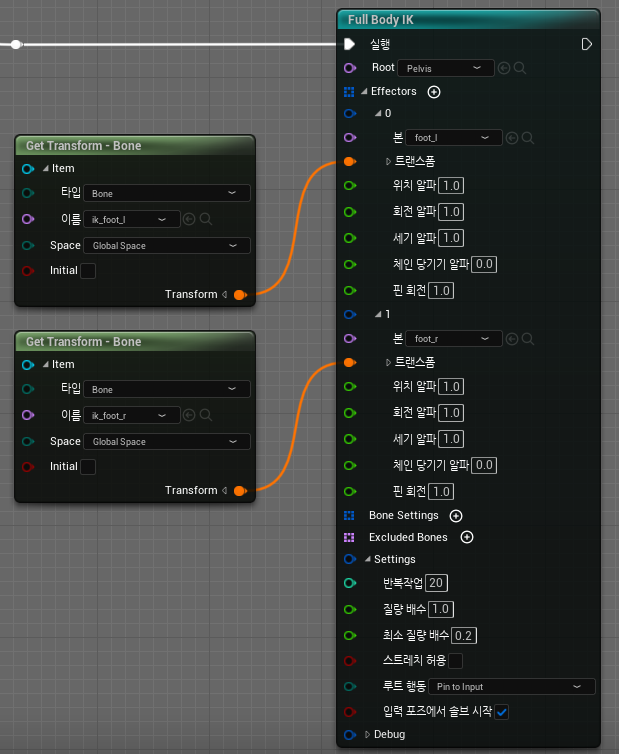Click the search icon beside ik_foot_r name

[205, 415]
